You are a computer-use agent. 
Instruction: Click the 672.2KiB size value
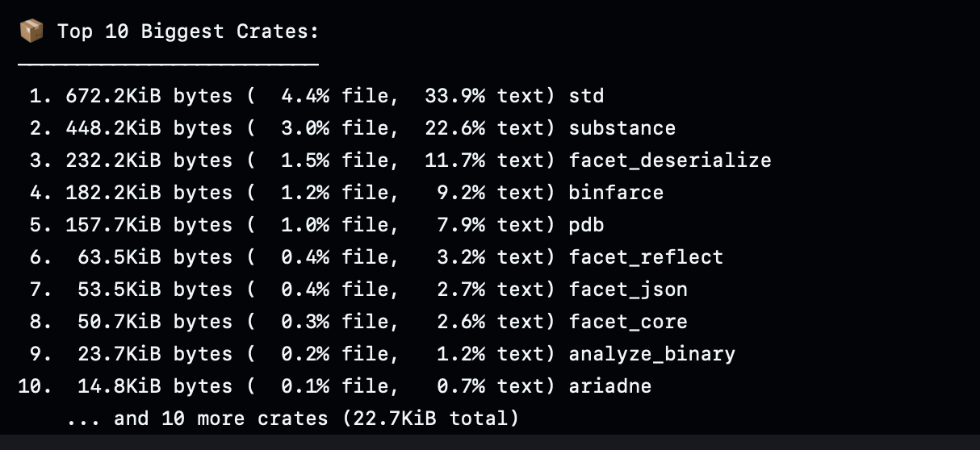pyautogui.click(x=113, y=96)
